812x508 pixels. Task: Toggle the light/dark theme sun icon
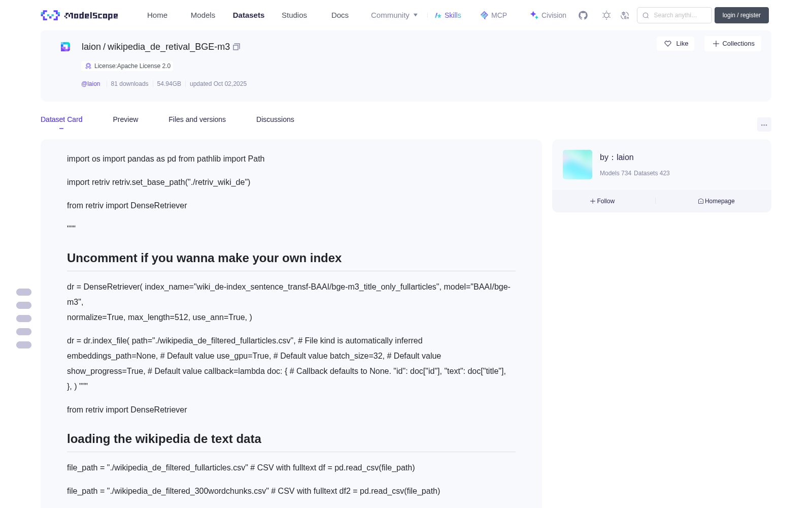point(606,15)
